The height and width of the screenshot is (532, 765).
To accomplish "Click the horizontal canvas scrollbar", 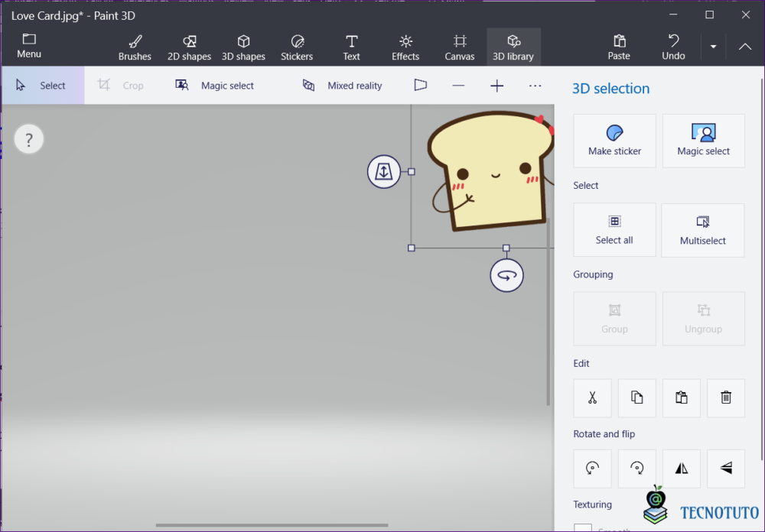I will (x=272, y=525).
